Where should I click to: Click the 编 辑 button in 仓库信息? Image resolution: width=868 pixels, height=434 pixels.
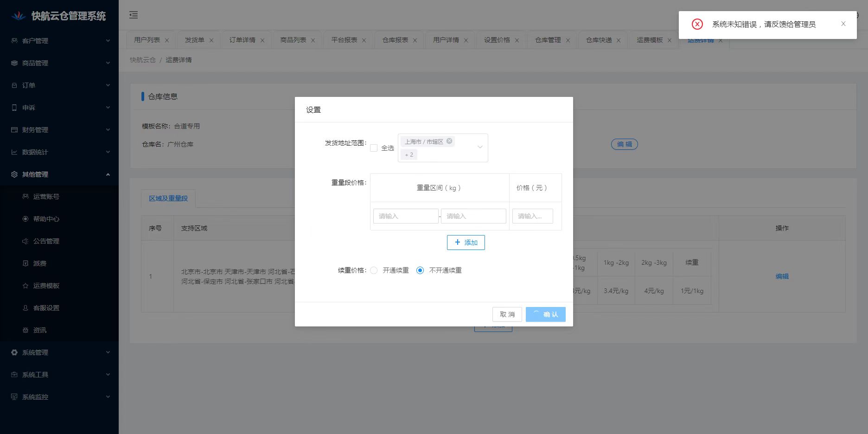(625, 144)
